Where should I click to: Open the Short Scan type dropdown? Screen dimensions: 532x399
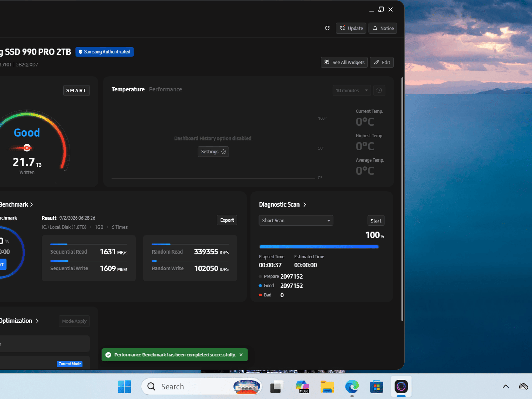coord(296,221)
